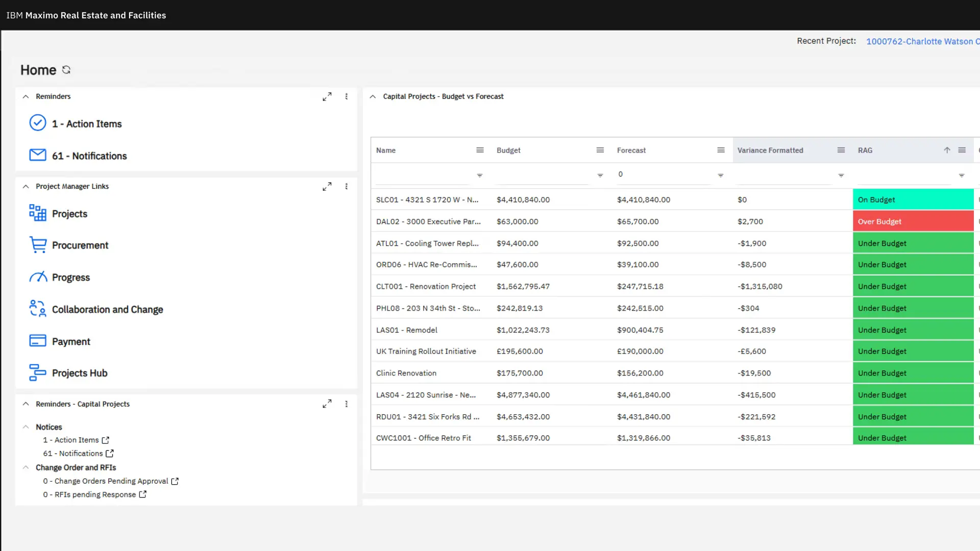980x551 pixels.
Task: Open the Projects grid icon link
Action: click(37, 213)
